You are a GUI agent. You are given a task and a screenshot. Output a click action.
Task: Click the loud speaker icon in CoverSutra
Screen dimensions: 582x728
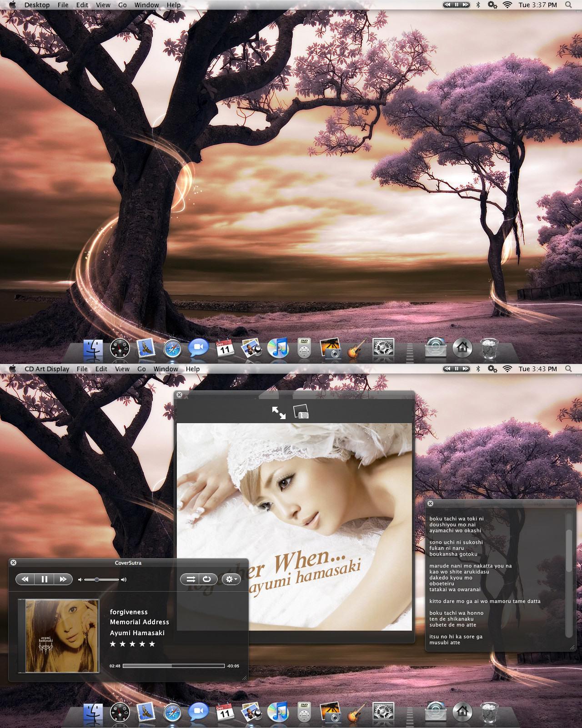(123, 579)
